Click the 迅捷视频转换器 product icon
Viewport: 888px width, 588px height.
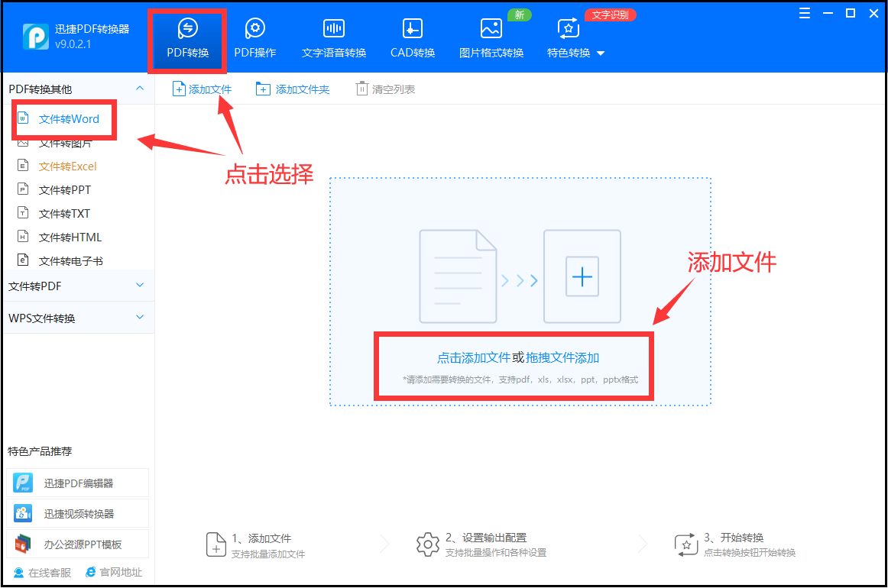(23, 513)
